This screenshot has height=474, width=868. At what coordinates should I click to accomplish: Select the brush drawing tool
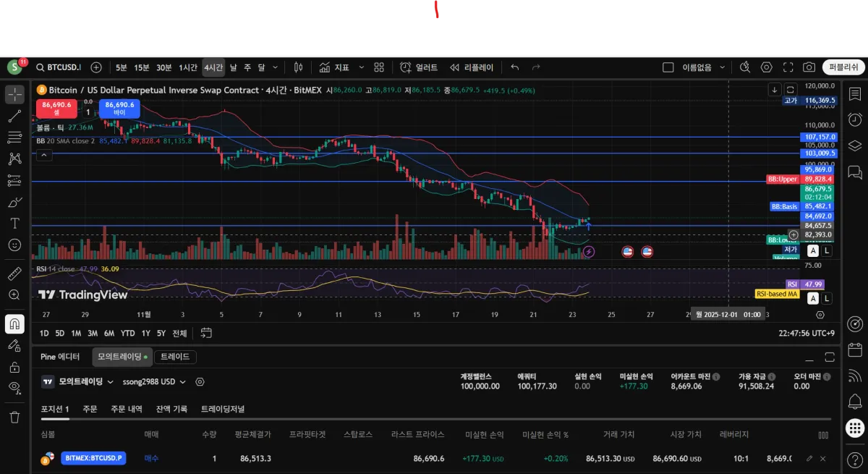pyautogui.click(x=14, y=202)
